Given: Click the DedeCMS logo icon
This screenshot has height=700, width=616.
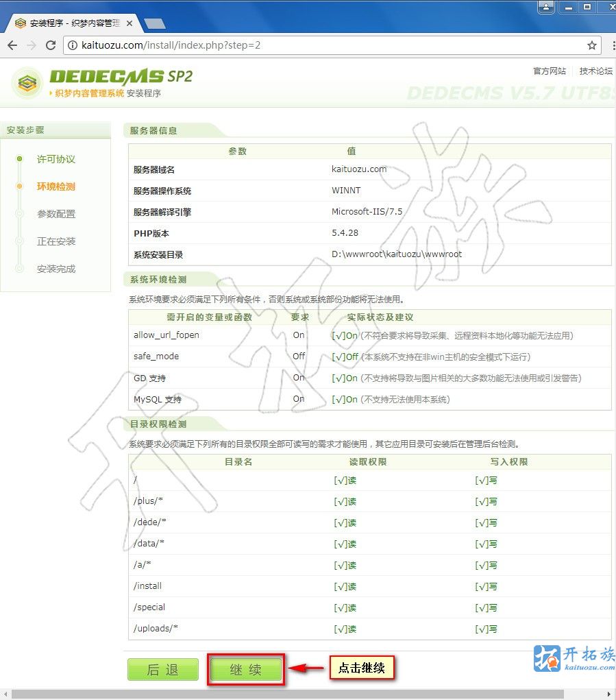Looking at the screenshot, I should point(27,82).
